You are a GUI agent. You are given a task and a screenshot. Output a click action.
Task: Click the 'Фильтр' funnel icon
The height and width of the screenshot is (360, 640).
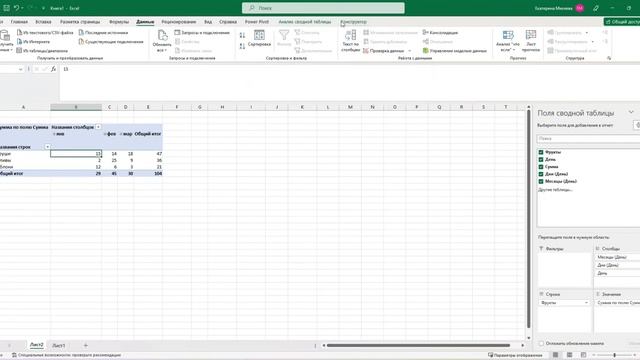(284, 35)
